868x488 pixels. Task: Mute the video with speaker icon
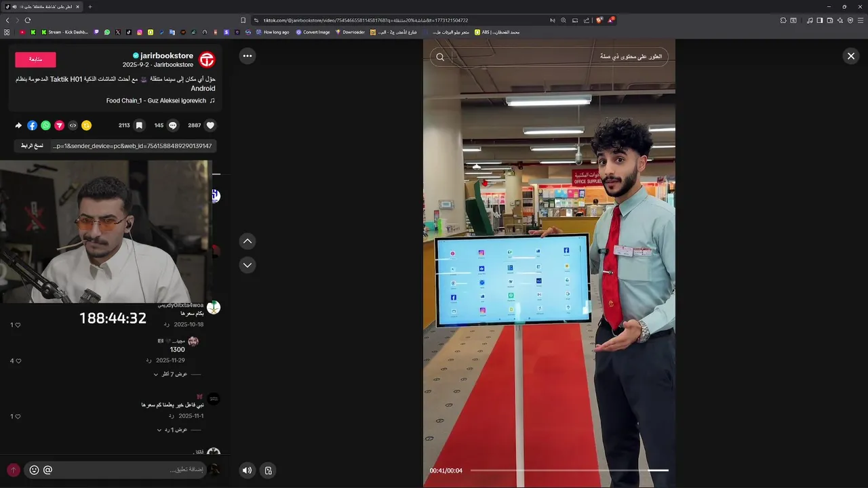248,470
